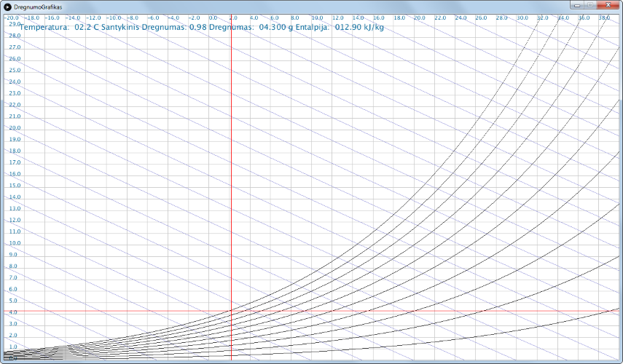Click the 'Entalpija: 012.90 kJ/kg' readout
The image size is (623, 364).
pyautogui.click(x=340, y=28)
